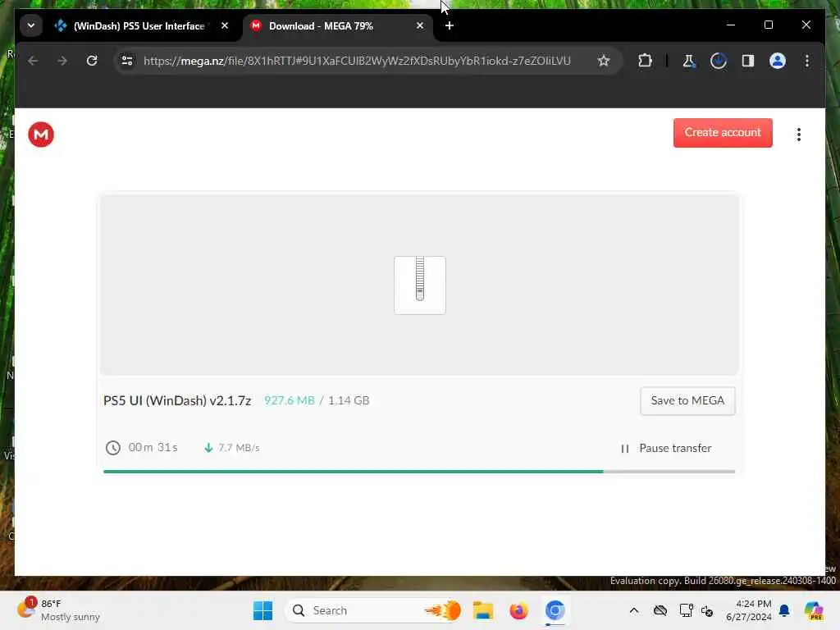Launch Firefox from the taskbar

coord(518,610)
